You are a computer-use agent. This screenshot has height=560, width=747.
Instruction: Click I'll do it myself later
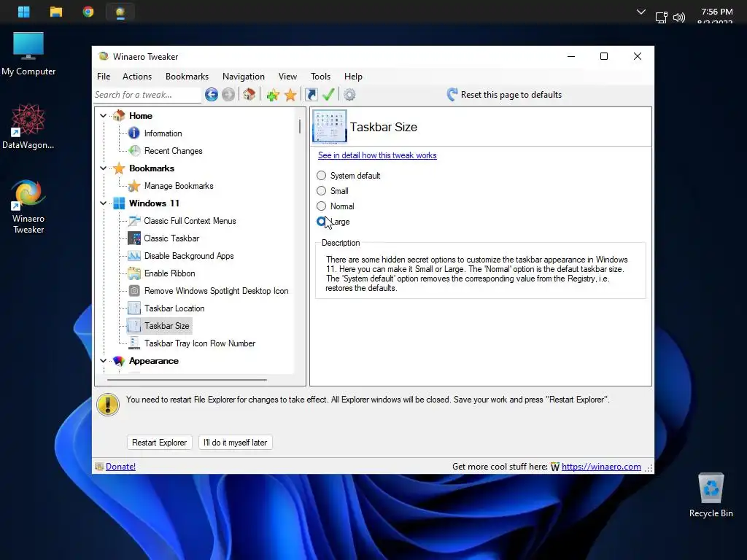click(x=236, y=443)
